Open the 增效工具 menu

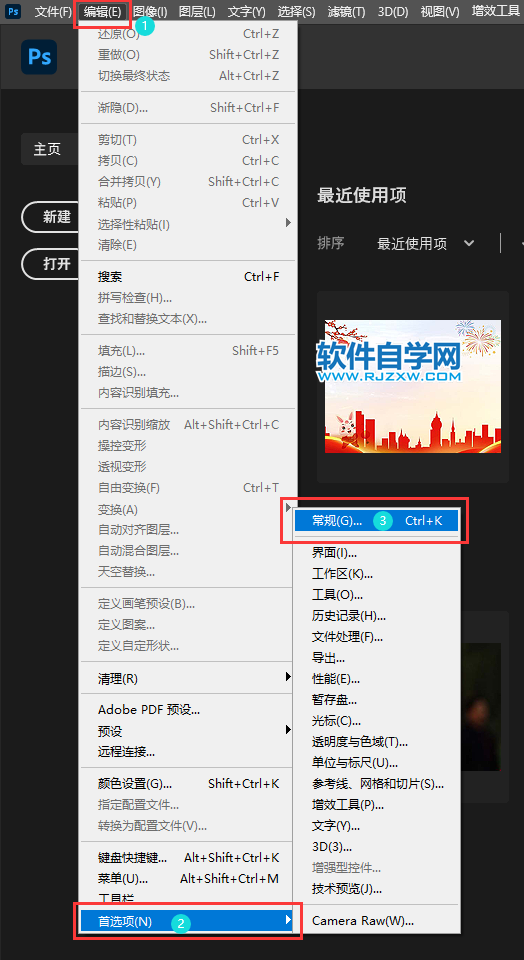tap(495, 11)
